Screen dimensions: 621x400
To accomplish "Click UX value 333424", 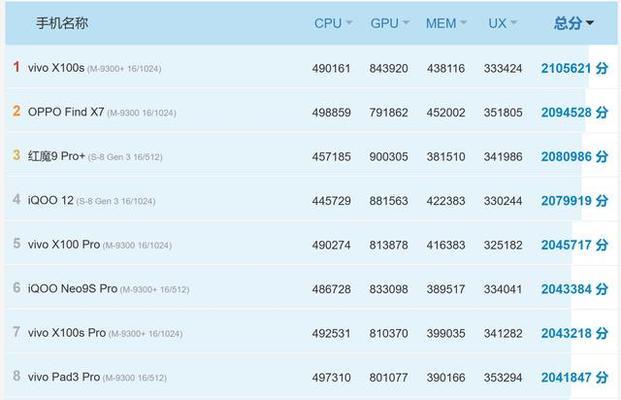I will pyautogui.click(x=503, y=69).
